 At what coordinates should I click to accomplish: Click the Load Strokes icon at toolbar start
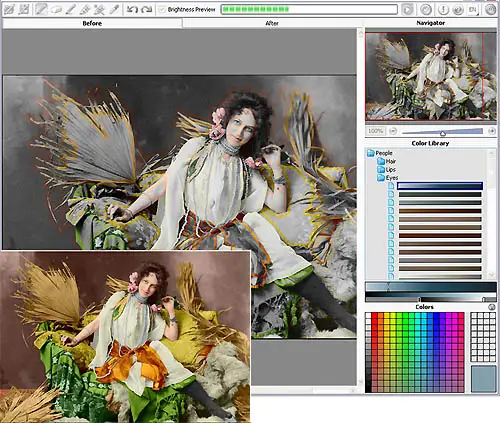pos(9,9)
